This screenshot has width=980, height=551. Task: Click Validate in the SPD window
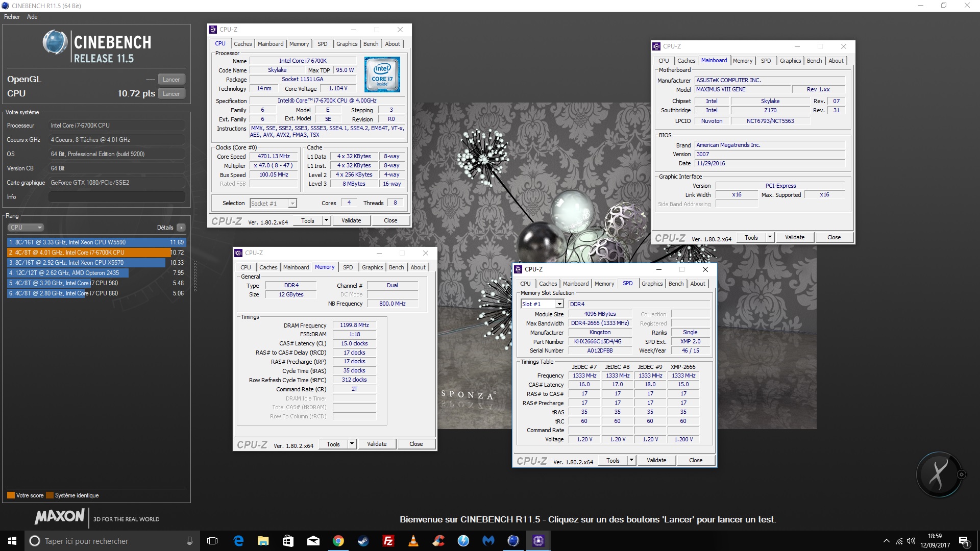(656, 460)
